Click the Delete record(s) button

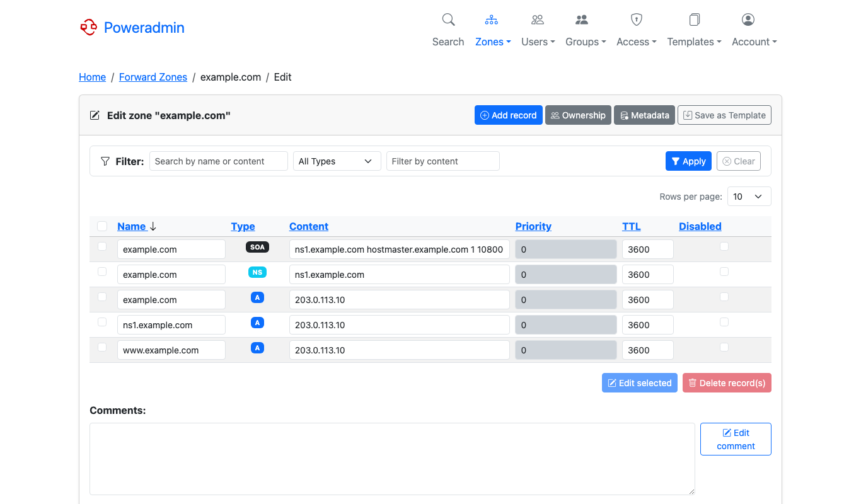click(x=727, y=383)
